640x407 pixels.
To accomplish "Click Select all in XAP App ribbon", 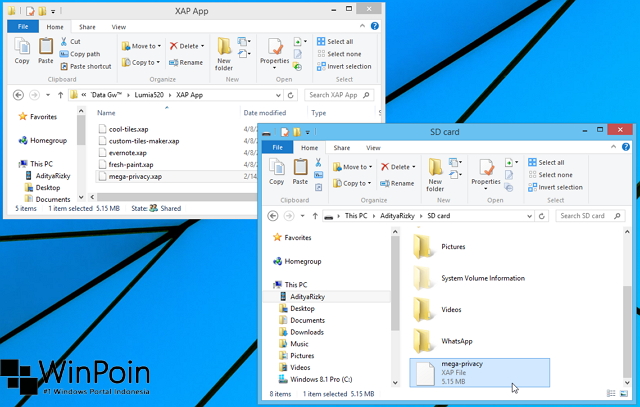I will [335, 41].
